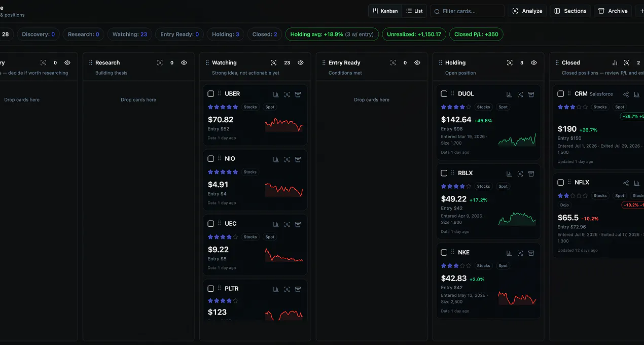Select the DUOL card checkbox
Viewport: 644px width, 345px height.
point(444,94)
